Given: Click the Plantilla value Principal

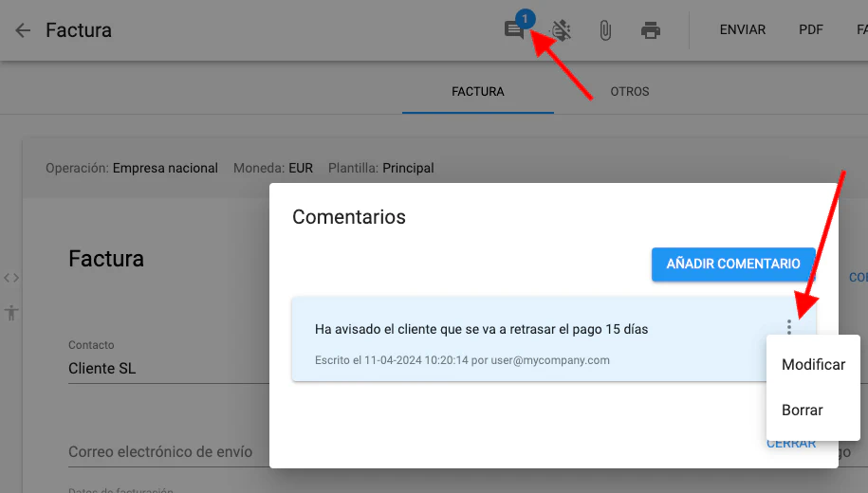Looking at the screenshot, I should 408,168.
